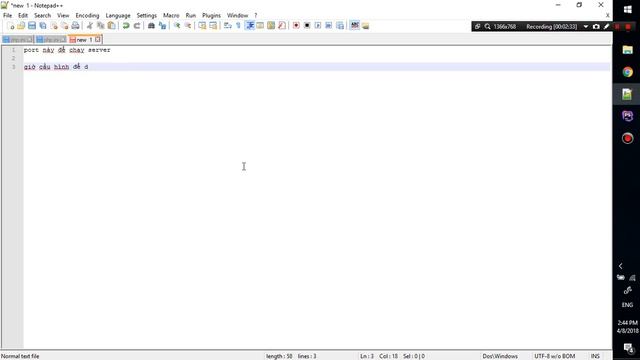Open the Windows Start button
The width and height of the screenshot is (640, 360).
pos(628,9)
